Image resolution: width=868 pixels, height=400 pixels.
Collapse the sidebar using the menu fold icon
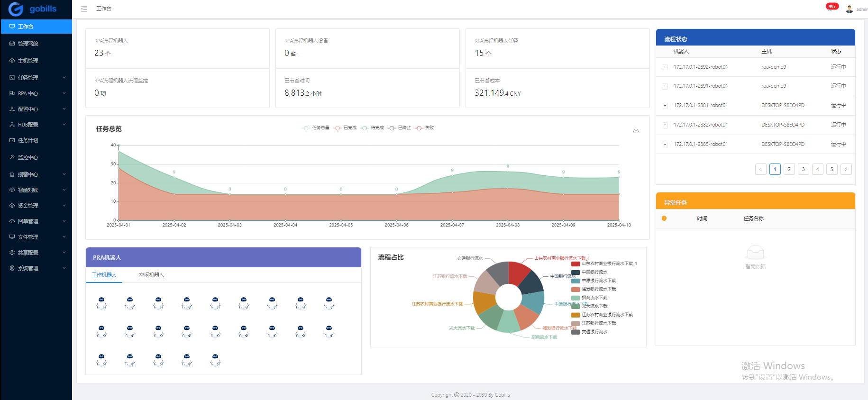pyautogui.click(x=84, y=9)
